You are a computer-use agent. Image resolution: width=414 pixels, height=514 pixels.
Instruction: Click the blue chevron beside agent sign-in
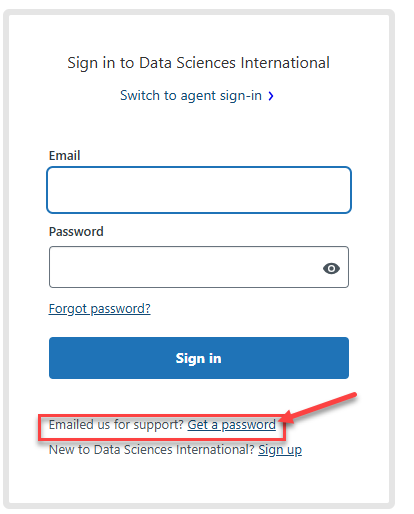tap(271, 96)
